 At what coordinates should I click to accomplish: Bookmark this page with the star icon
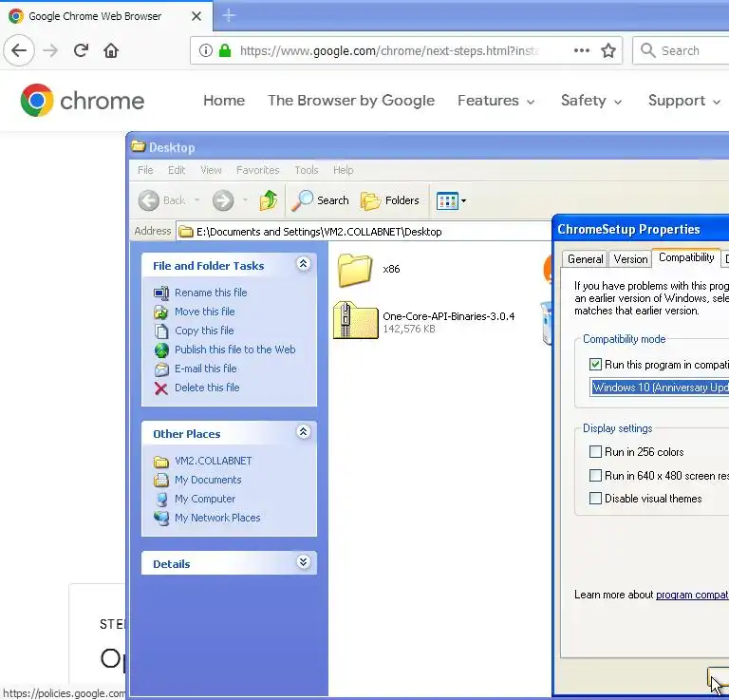(608, 50)
